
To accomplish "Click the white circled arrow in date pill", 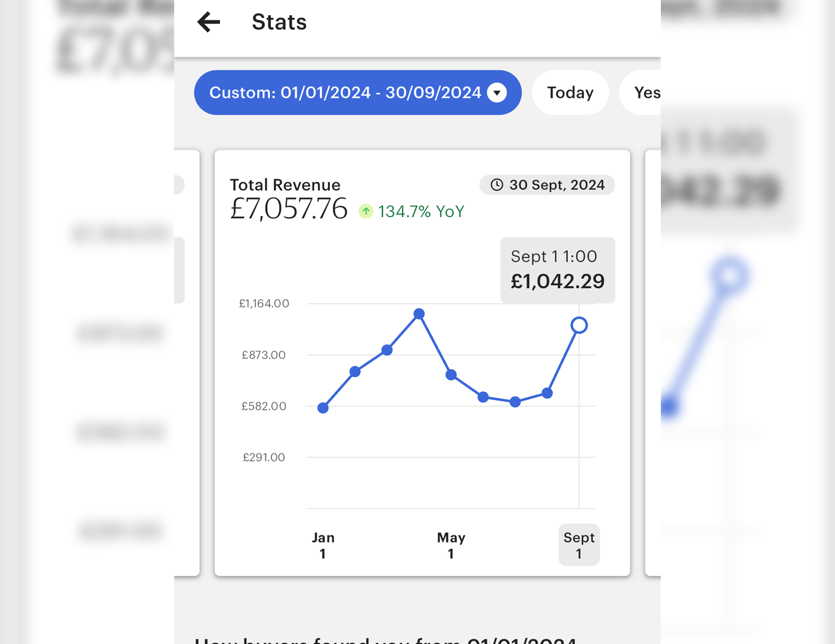I will 497,93.
